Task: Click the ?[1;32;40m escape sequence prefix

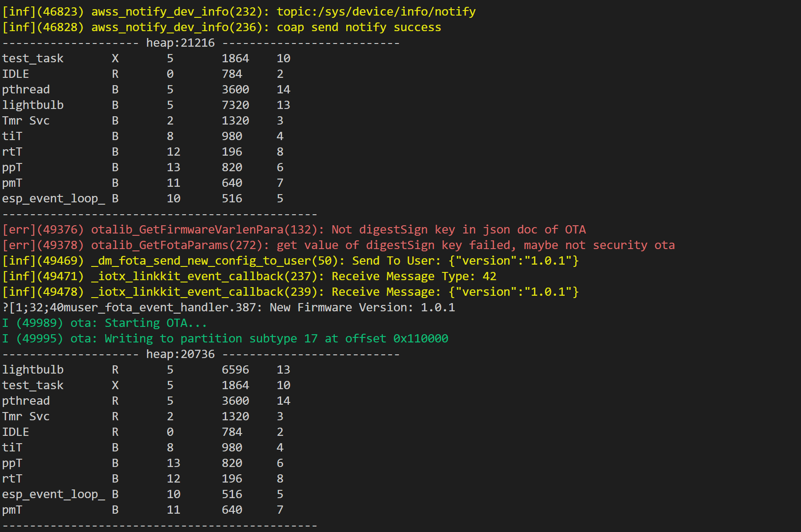Action: coord(36,308)
